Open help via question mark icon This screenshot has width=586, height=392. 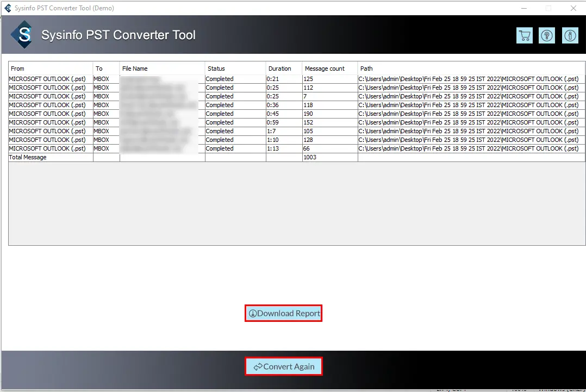tap(546, 36)
